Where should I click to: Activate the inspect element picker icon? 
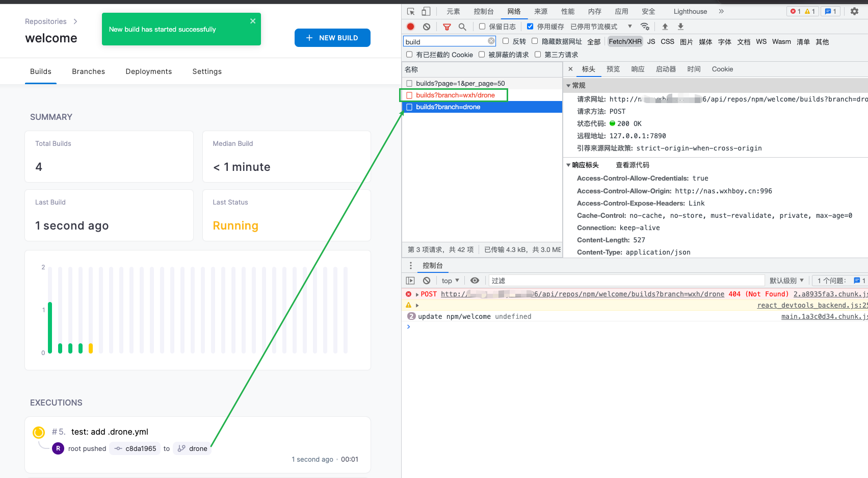tap(411, 11)
